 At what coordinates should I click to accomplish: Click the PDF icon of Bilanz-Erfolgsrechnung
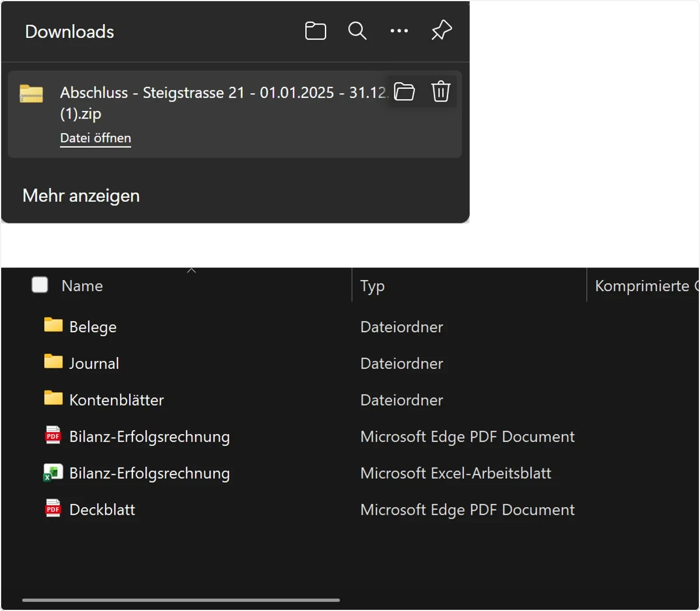(x=53, y=435)
